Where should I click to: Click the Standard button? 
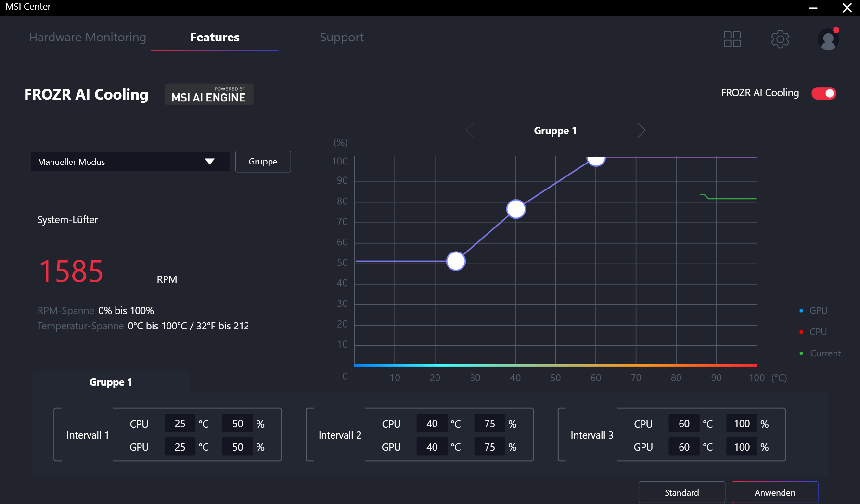pyautogui.click(x=682, y=492)
